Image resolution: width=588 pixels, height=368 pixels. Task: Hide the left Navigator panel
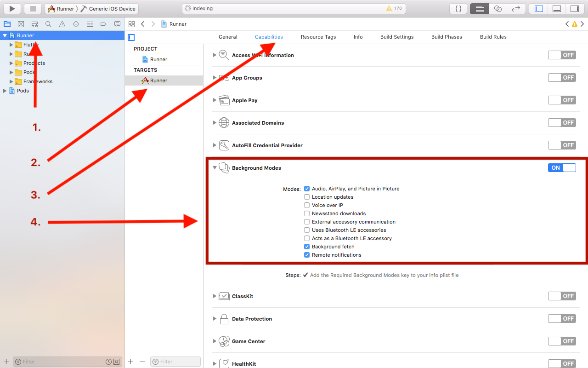[x=539, y=8]
